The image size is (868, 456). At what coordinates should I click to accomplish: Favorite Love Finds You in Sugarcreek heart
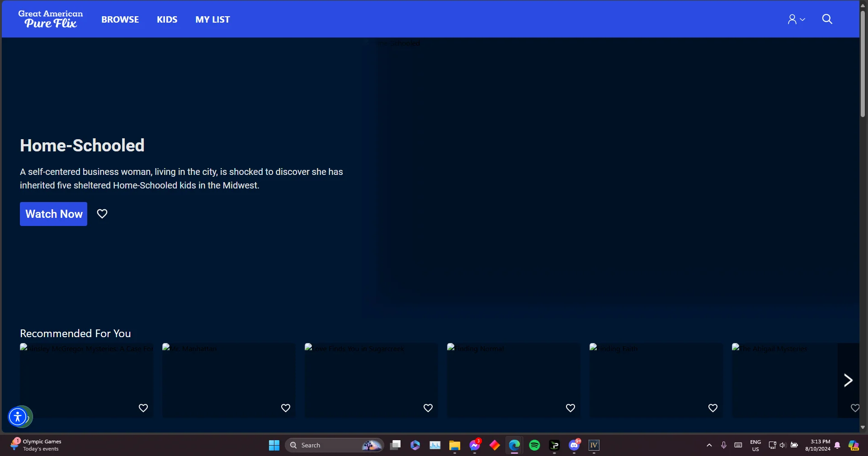click(x=428, y=408)
